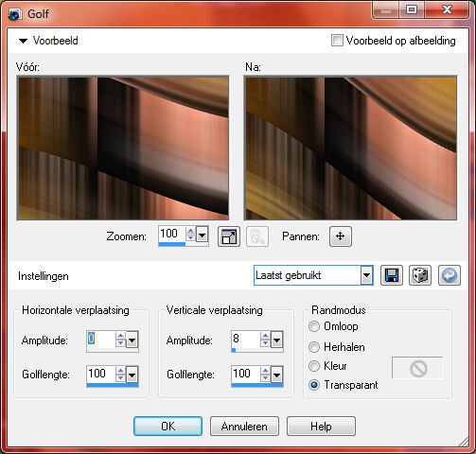Image resolution: width=476 pixels, height=454 pixels.
Task: Open the Laatst gebruikt presets dropdown
Action: coord(366,275)
